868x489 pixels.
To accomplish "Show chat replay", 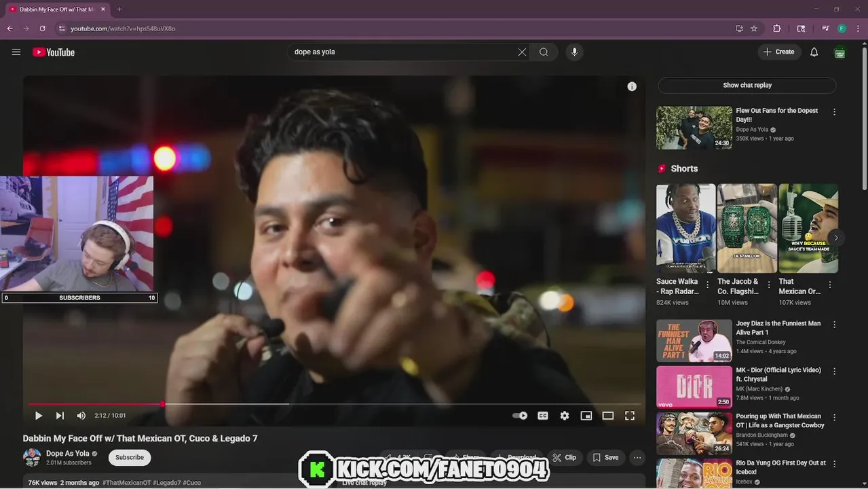I will point(747,85).
